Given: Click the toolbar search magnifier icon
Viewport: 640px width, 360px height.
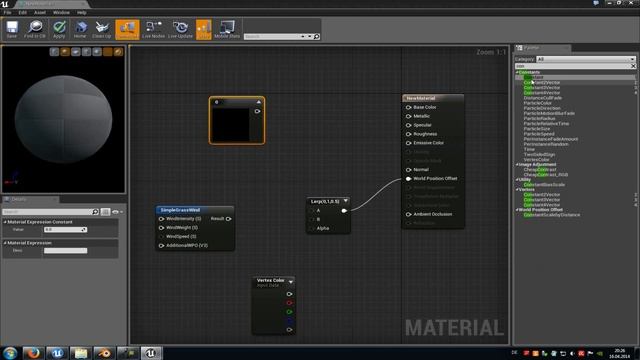Looking at the screenshot, I should tap(316, 36).
